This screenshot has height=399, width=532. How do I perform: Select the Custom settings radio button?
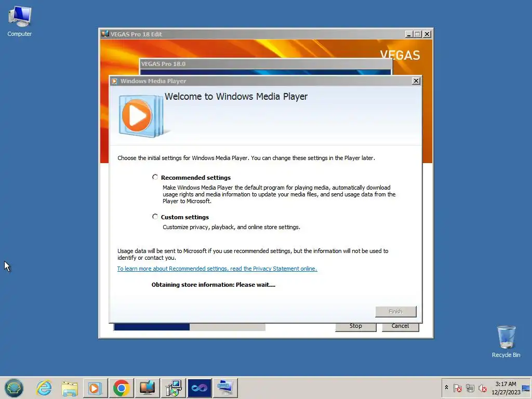[x=155, y=217]
